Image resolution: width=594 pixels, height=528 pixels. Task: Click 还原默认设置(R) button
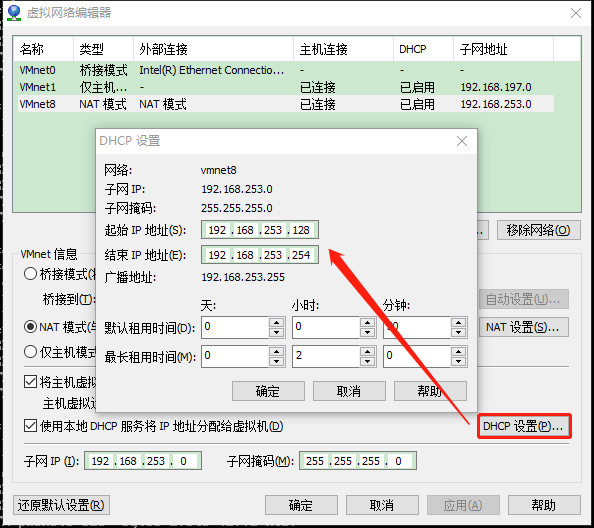tap(61, 505)
